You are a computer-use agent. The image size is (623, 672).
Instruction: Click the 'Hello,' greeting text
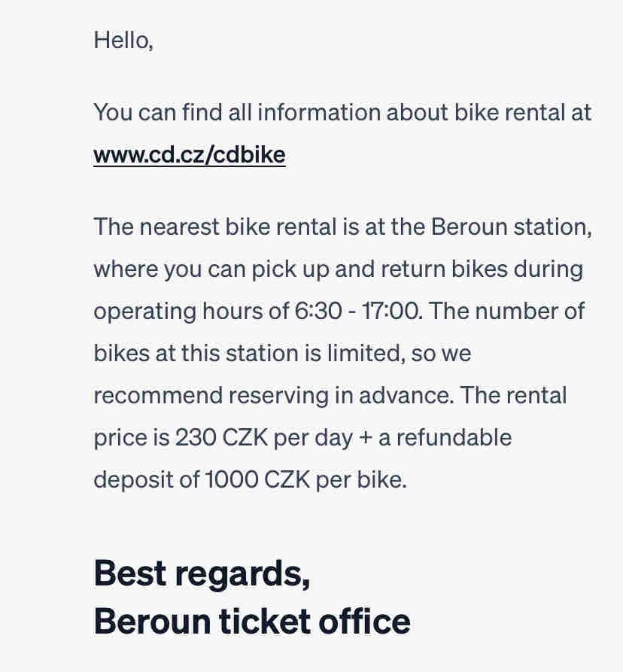(x=123, y=41)
